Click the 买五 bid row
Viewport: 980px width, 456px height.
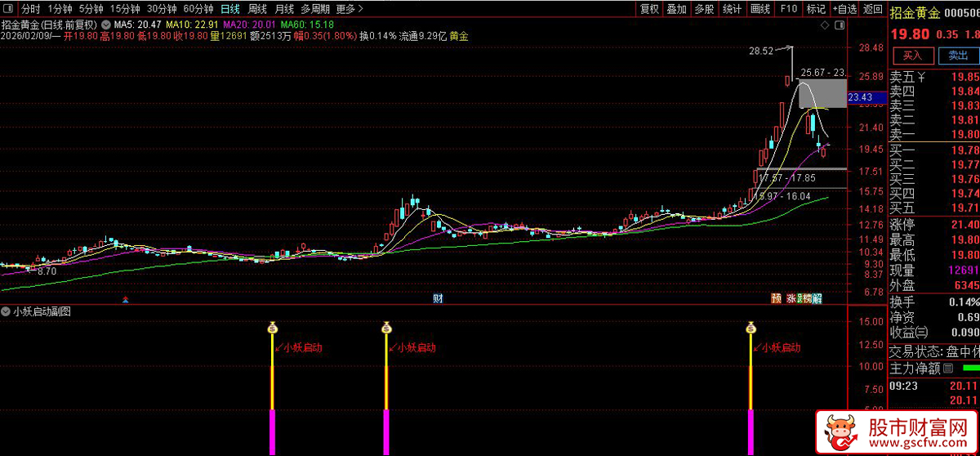tap(934, 208)
